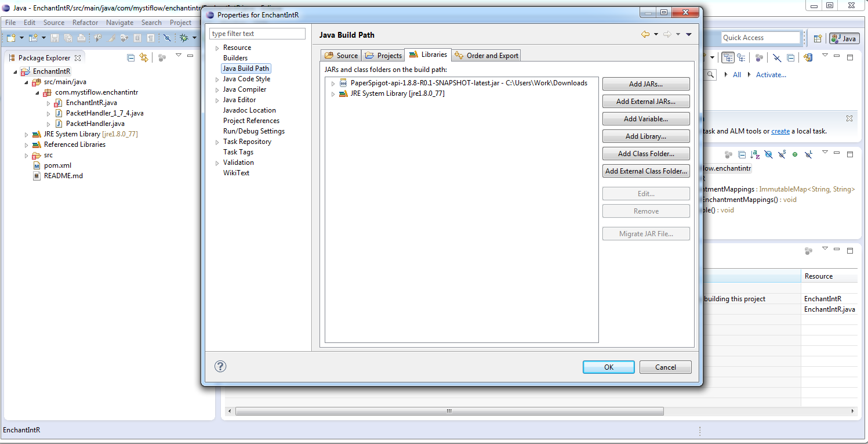
Task: Click the Open Perspective icon near Quick Access
Action: tap(818, 38)
